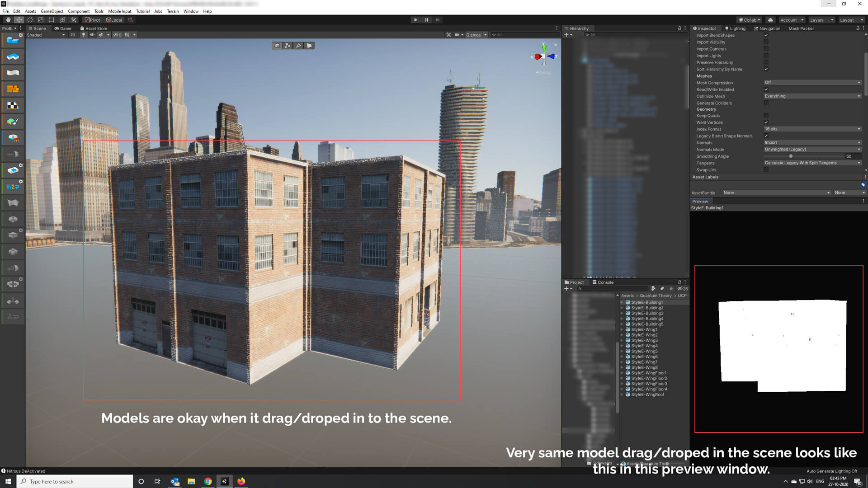Enable Import Lights checkbox

pyautogui.click(x=766, y=56)
